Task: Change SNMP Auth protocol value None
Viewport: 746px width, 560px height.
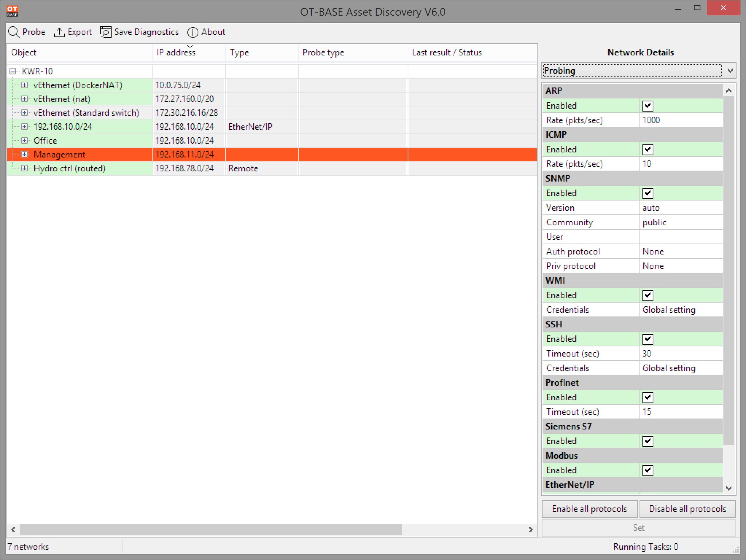Action: pos(681,252)
